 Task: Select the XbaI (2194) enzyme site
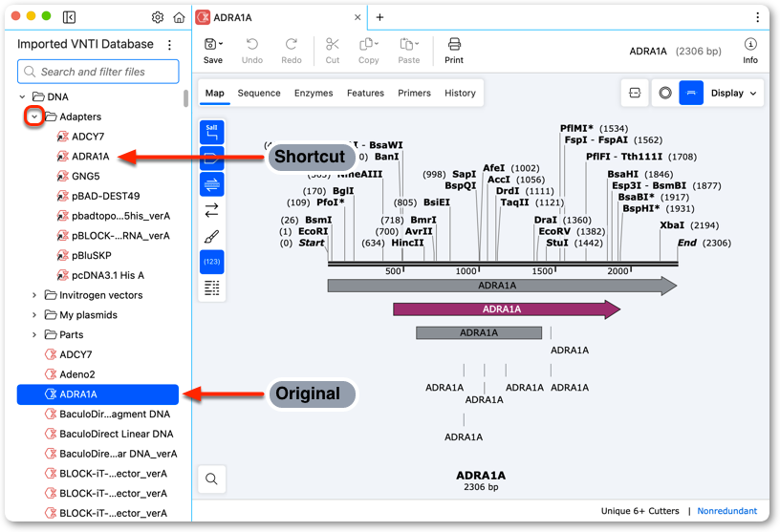point(689,225)
